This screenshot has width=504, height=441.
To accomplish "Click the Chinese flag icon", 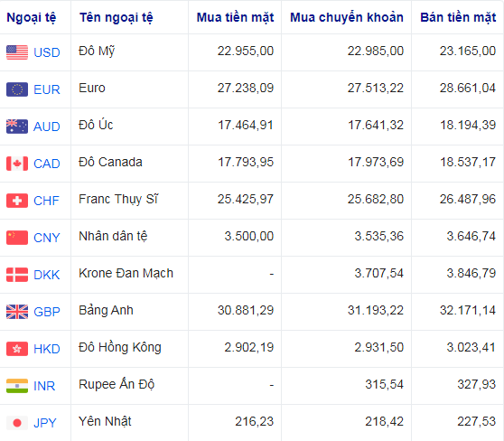I will pos(17,238).
